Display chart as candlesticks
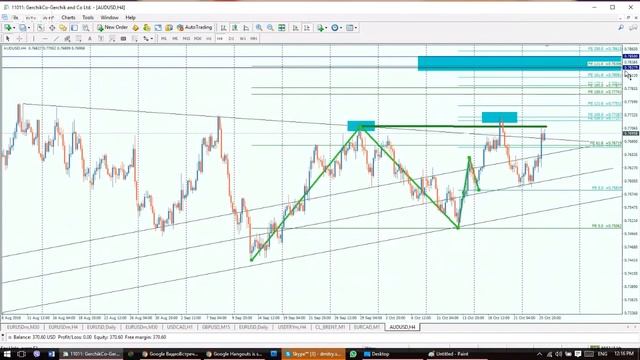This screenshot has width=640, height=360. click(235, 28)
